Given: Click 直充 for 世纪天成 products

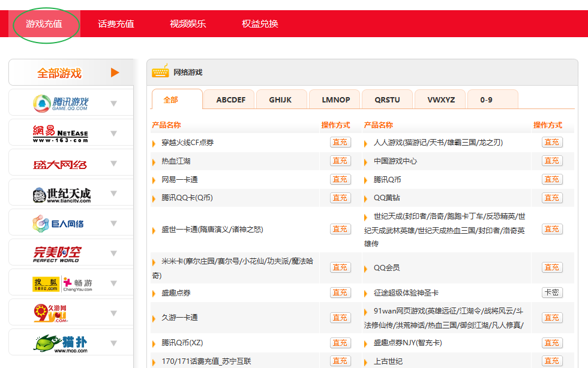Looking at the screenshot, I should coord(552,229).
